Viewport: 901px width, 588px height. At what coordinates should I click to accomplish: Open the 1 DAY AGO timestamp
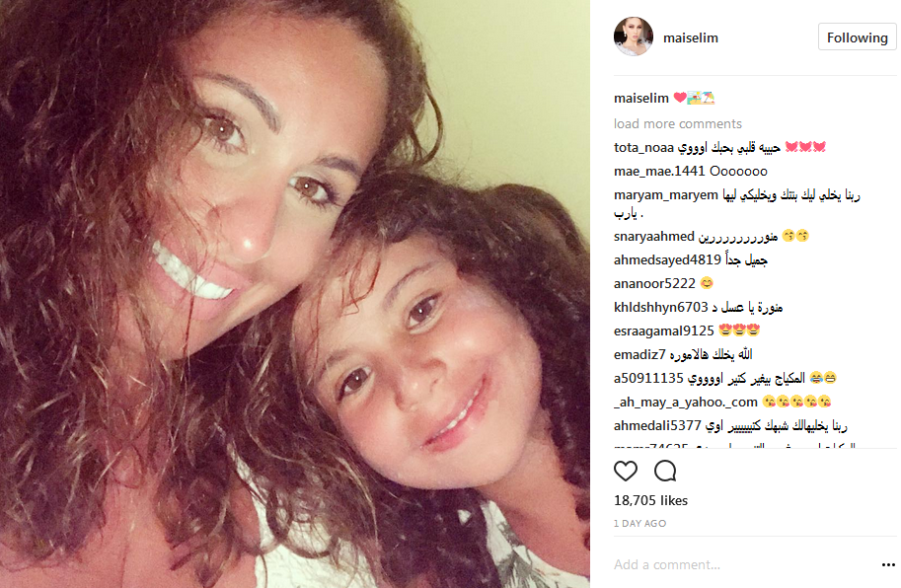tap(640, 524)
